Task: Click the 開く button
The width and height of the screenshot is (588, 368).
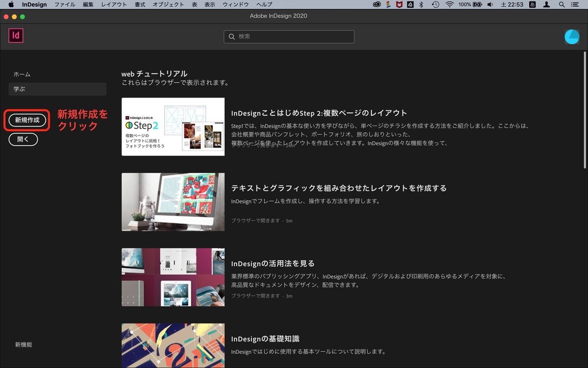Action: point(23,139)
